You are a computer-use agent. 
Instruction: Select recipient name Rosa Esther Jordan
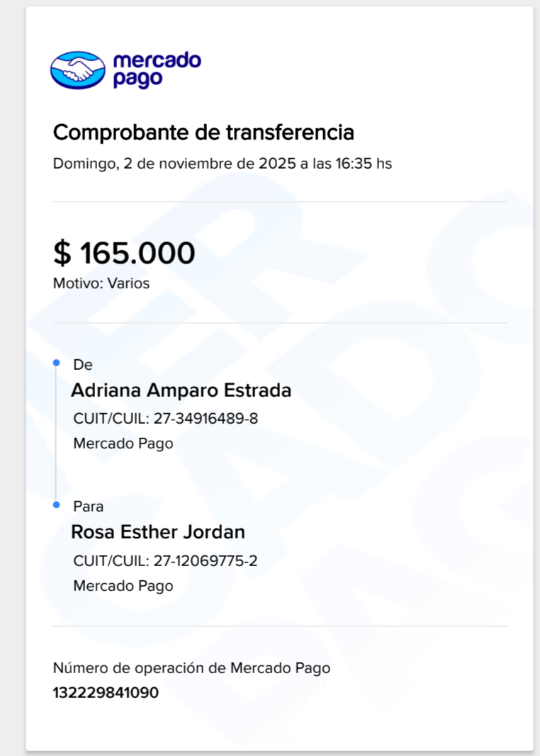coord(158,532)
